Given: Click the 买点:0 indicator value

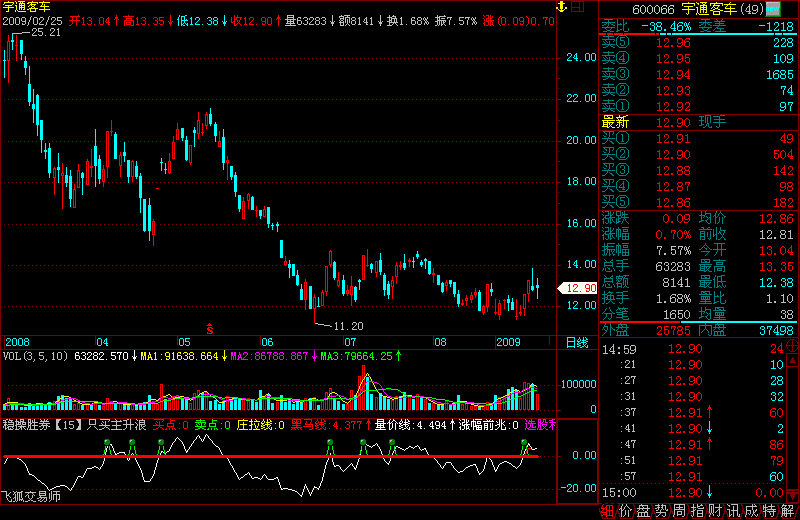Looking at the screenshot, I should point(171,425).
